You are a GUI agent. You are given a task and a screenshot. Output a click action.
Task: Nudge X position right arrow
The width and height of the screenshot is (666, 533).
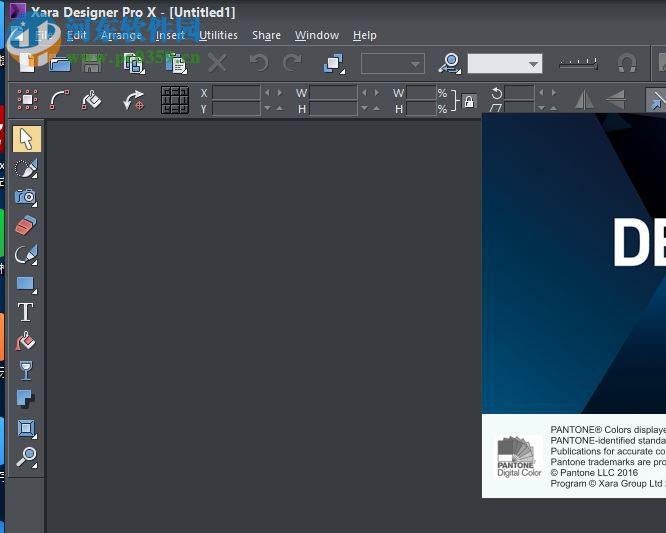click(x=279, y=92)
